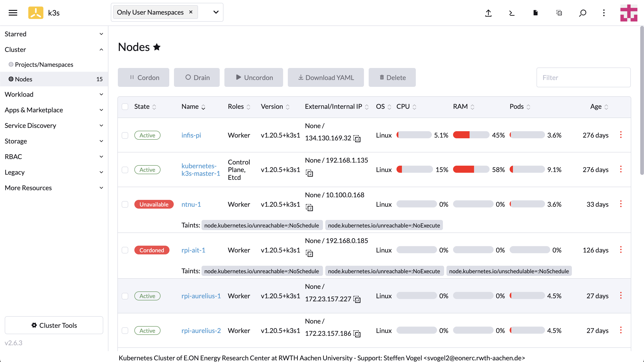
Task: Click the kubernetes-k3s-master-1 CPU usage bar
Action: coord(414,169)
